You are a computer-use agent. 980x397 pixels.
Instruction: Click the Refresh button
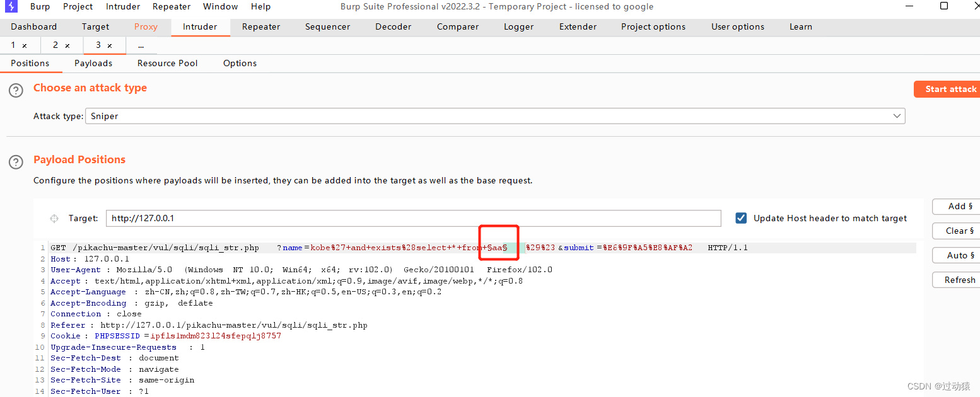pos(956,280)
